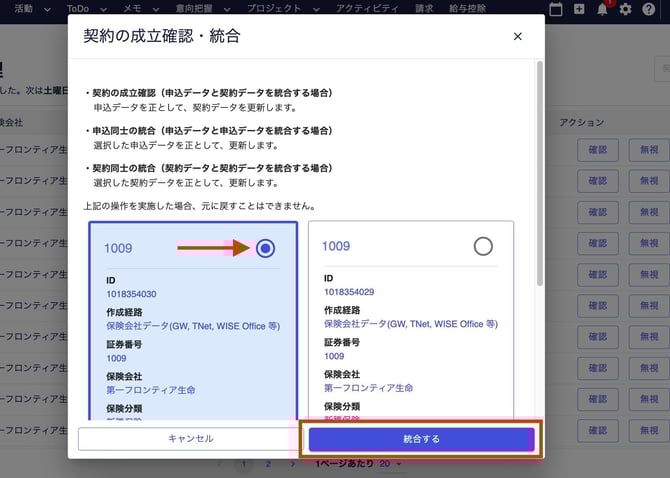Open settings gear in top bar
670x478 pixels.
[x=626, y=9]
